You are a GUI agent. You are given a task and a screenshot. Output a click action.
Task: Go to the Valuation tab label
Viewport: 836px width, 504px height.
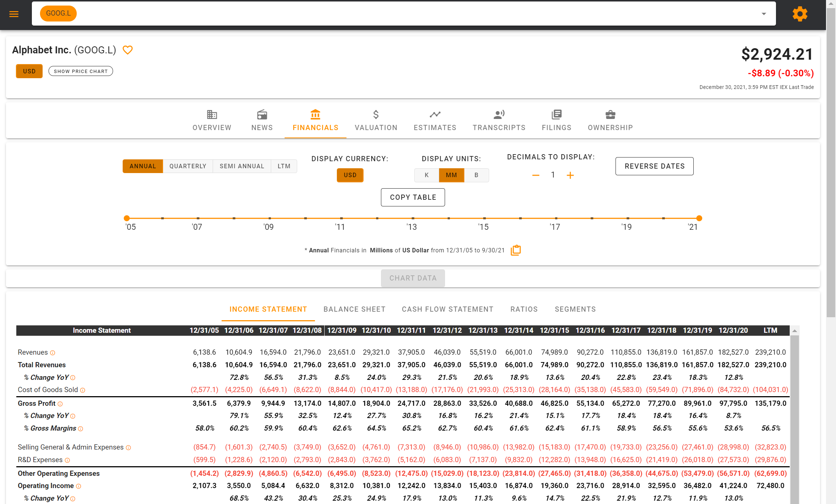click(376, 128)
